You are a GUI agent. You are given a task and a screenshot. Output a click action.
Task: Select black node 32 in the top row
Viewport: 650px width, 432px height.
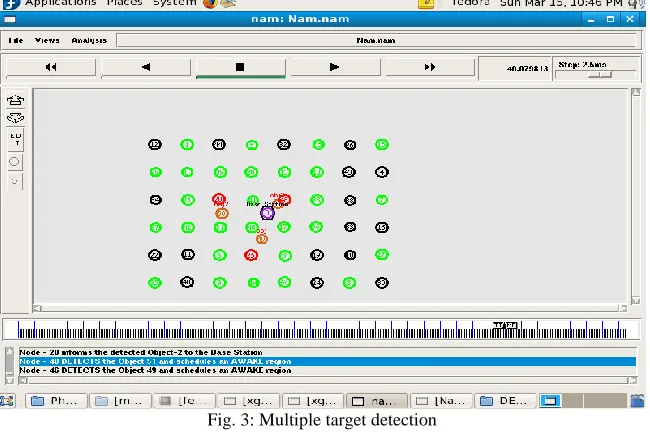[x=284, y=144]
